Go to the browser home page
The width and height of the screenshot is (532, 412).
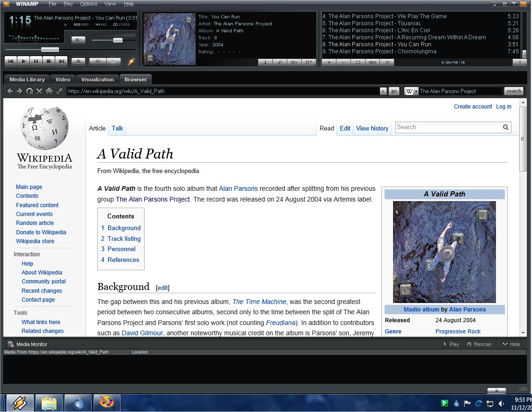click(49, 91)
